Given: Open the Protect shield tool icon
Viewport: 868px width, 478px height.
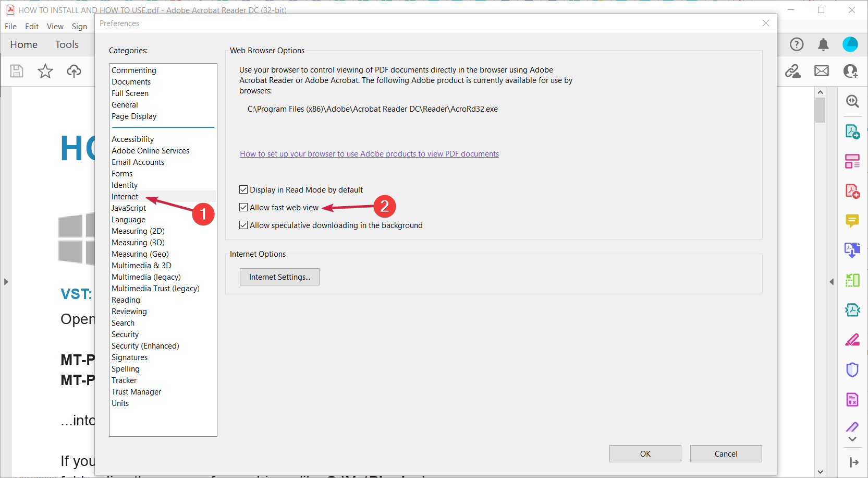Looking at the screenshot, I should (x=852, y=370).
